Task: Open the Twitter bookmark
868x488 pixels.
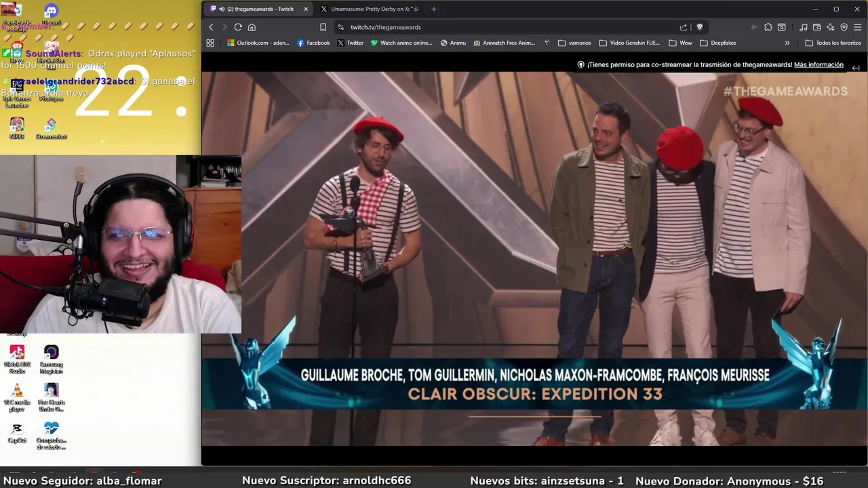Action: click(x=350, y=43)
